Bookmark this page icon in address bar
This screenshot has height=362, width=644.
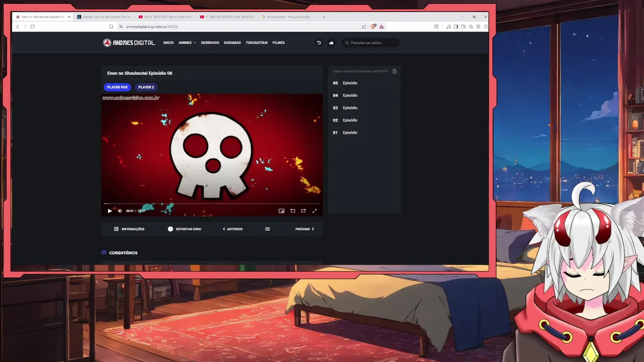point(111,27)
